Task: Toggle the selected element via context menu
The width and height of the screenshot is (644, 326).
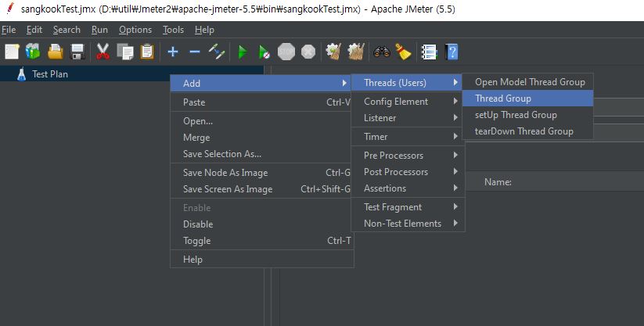Action: (x=196, y=241)
